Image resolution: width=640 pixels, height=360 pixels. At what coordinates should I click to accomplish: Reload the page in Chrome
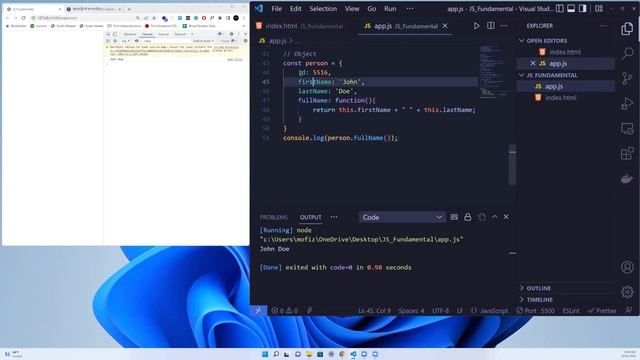pos(23,18)
